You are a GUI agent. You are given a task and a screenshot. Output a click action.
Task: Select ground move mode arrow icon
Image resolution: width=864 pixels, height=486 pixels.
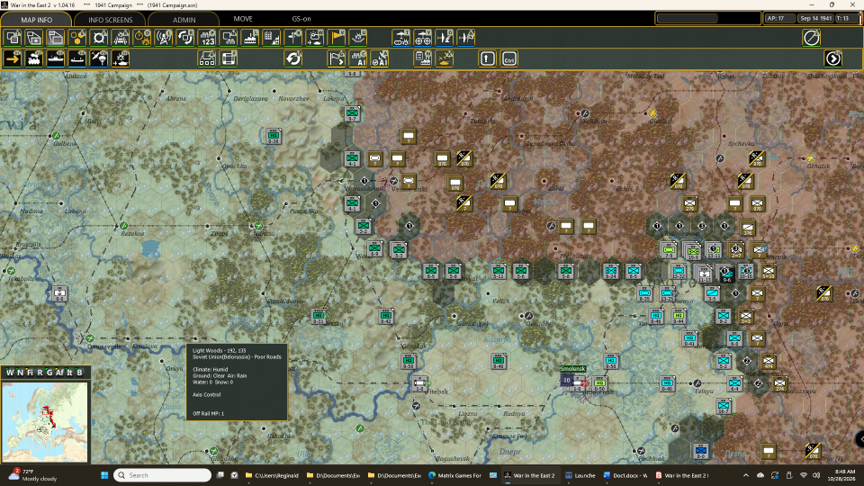pos(13,58)
